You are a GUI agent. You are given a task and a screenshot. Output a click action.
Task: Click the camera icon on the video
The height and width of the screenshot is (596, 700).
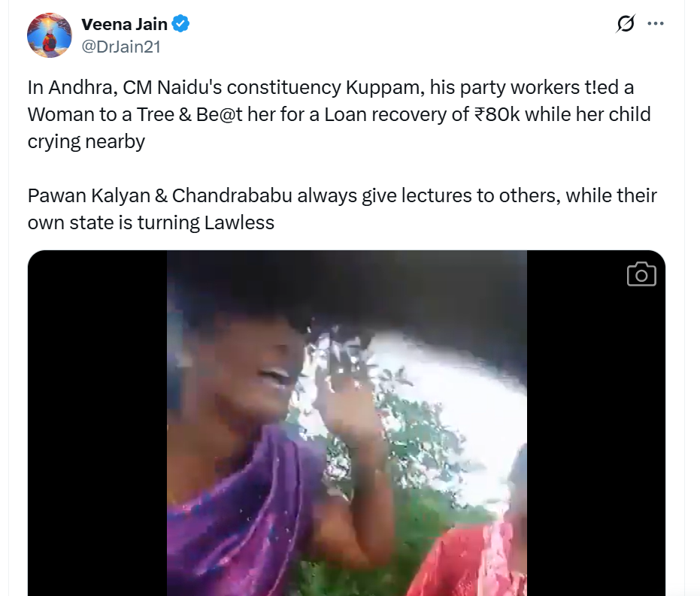click(x=641, y=274)
